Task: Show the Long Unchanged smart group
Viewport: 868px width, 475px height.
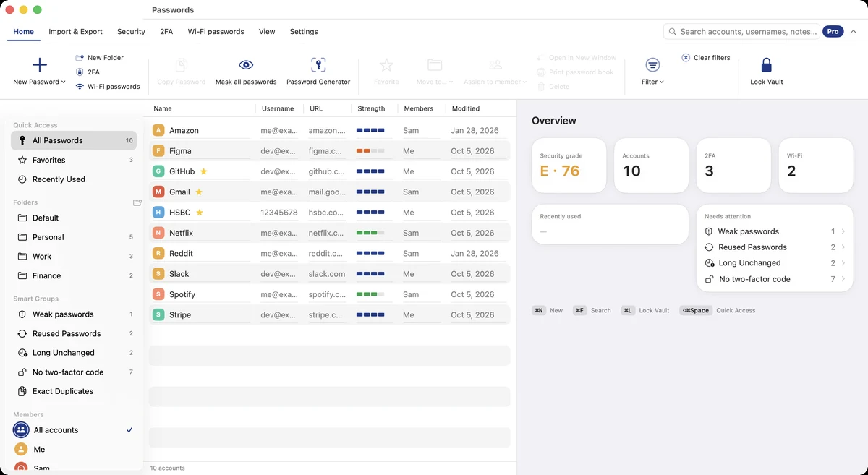Action: [x=72, y=353]
